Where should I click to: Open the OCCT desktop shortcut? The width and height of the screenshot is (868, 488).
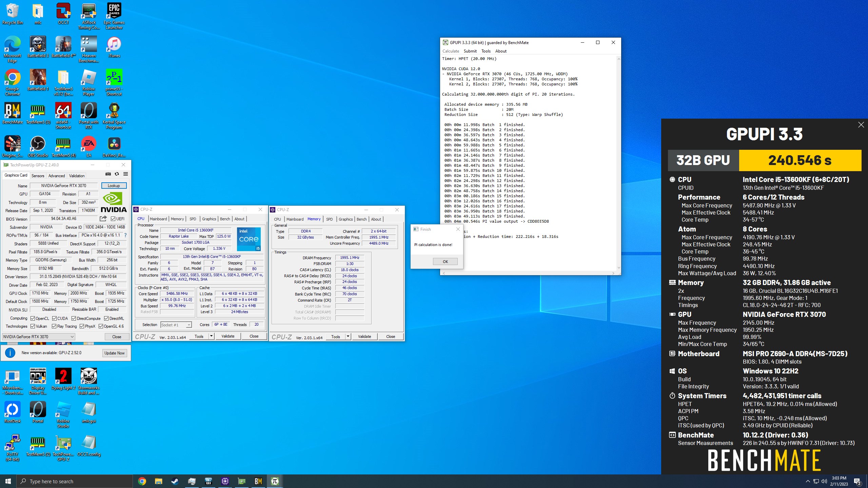pyautogui.click(x=63, y=14)
